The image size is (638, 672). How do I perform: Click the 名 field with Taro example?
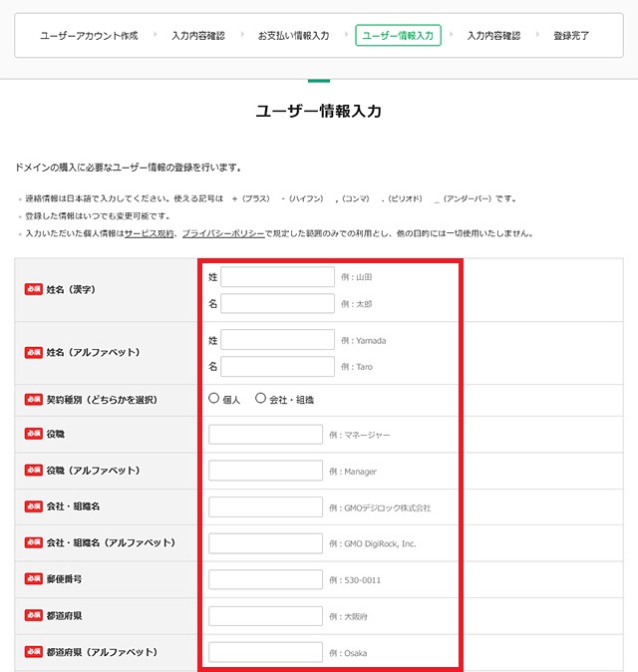(x=278, y=367)
